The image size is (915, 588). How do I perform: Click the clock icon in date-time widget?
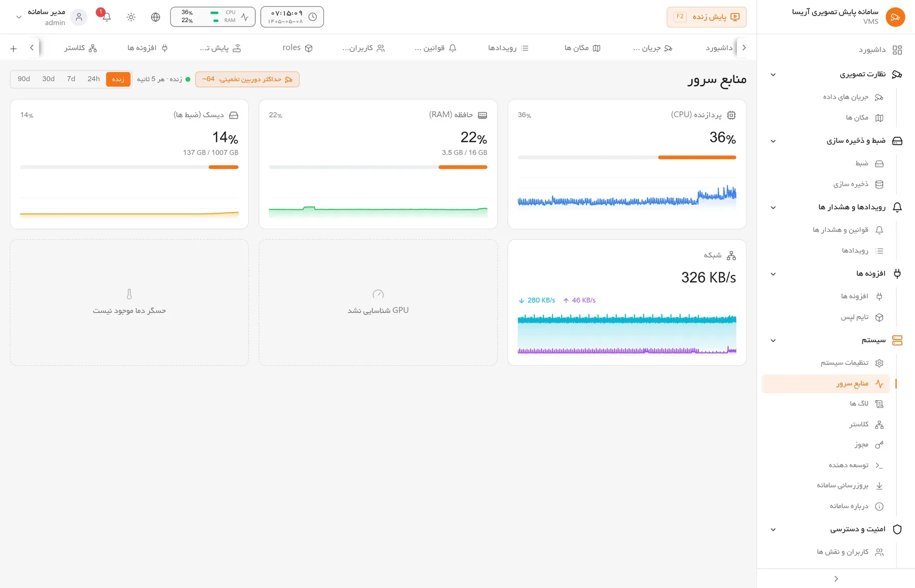point(313,17)
